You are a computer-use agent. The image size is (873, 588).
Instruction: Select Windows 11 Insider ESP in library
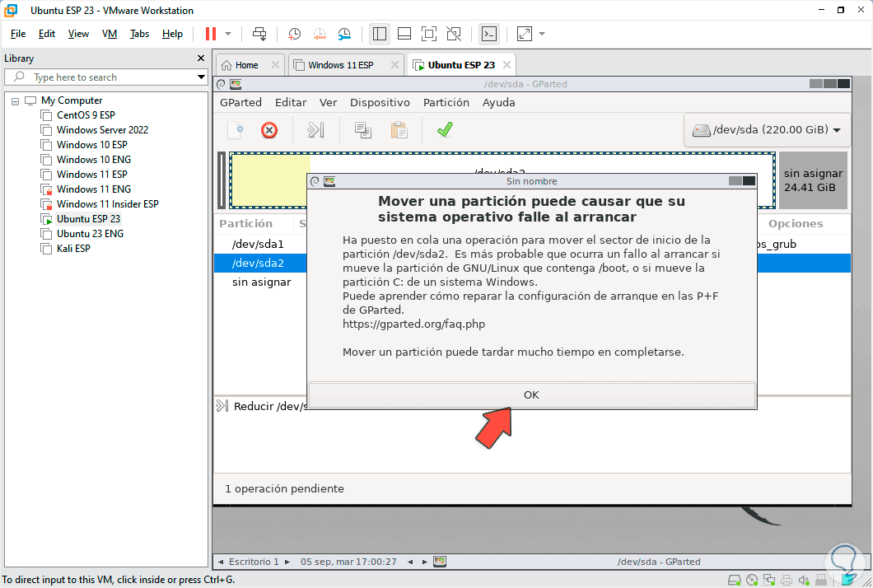tap(107, 203)
